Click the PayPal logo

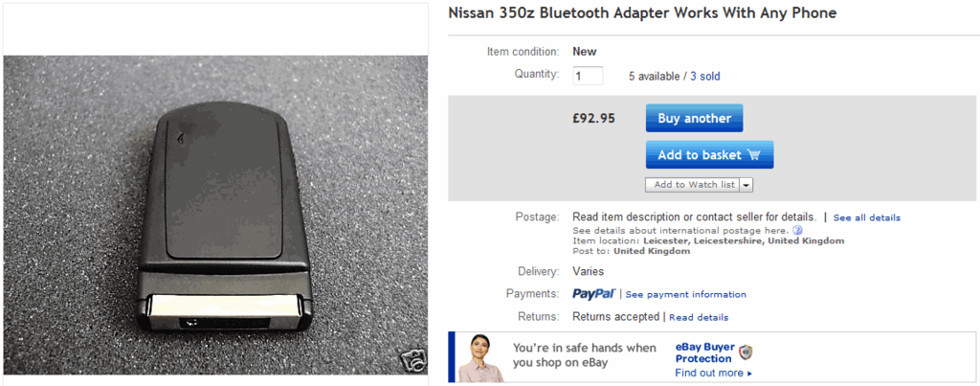click(x=592, y=294)
